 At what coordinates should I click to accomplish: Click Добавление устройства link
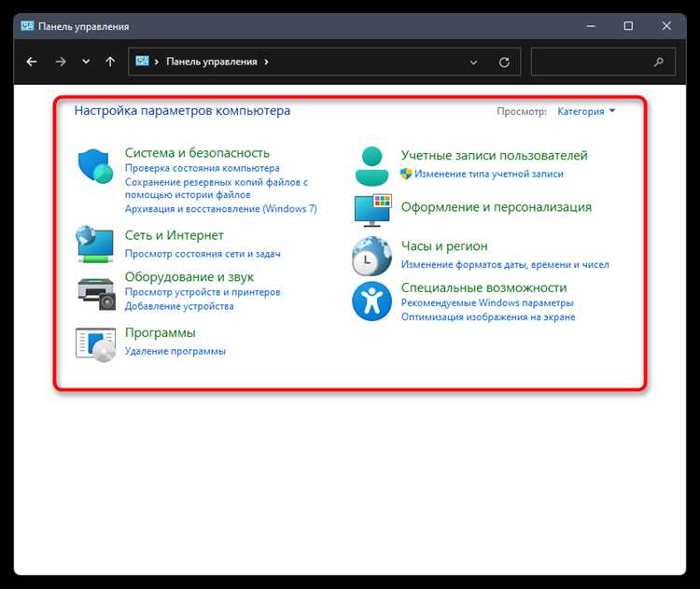point(179,306)
